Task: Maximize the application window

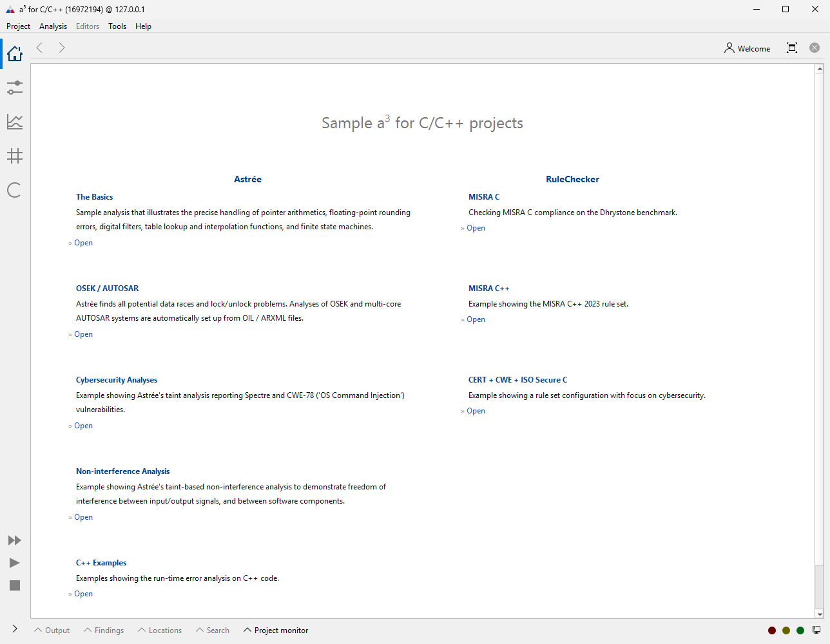Action: coord(786,9)
